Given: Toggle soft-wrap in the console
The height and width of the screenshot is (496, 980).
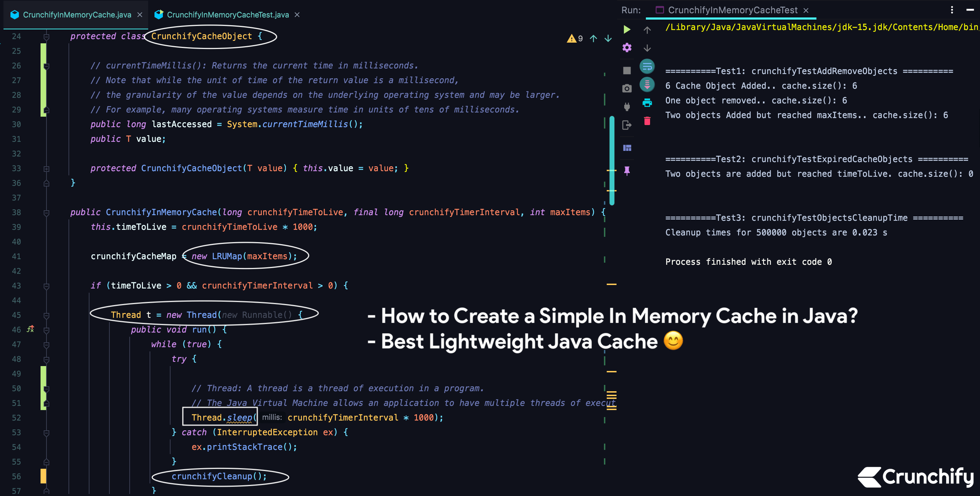Looking at the screenshot, I should (x=647, y=66).
